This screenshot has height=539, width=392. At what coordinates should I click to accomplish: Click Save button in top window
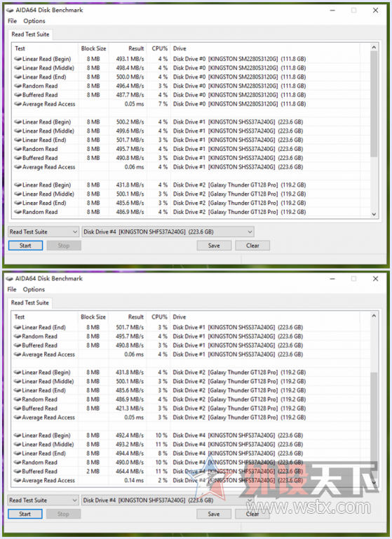pos(214,246)
